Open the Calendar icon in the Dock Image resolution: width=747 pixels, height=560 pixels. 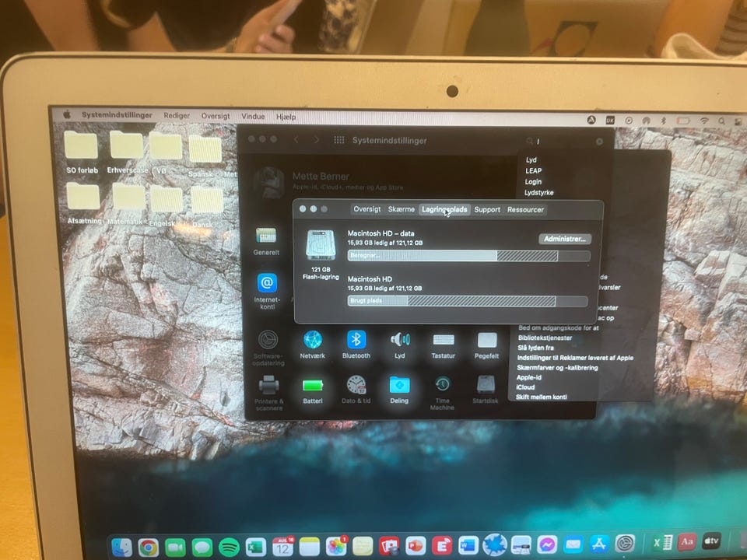(283, 547)
